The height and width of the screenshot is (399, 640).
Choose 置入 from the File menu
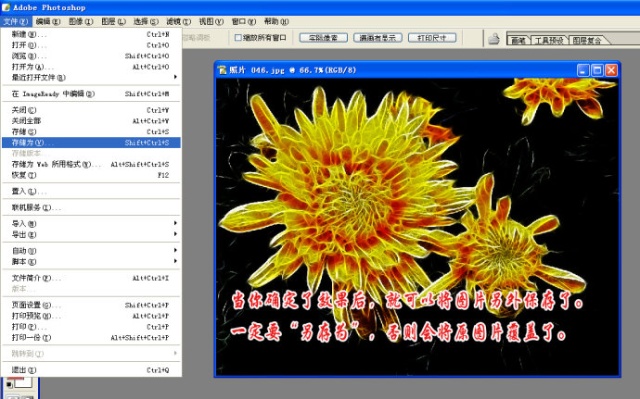coord(91,191)
